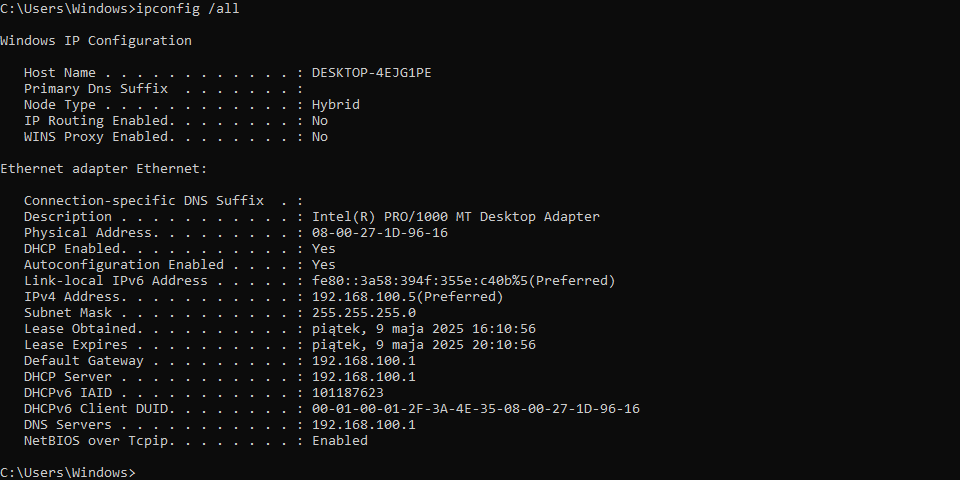Click the link-local IPv6 address value
Viewport: 960px width, 480px height.
[463, 281]
